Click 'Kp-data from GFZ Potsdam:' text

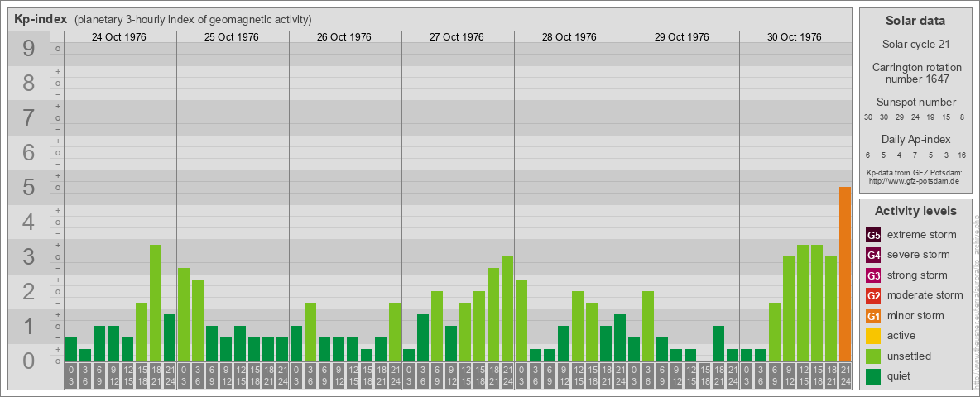coord(915,172)
